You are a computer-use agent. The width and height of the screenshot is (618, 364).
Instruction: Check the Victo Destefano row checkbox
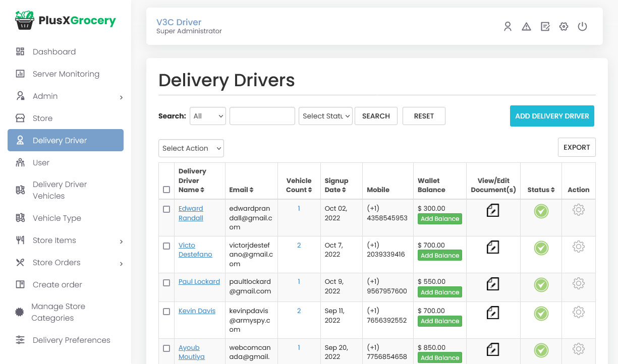pos(166,246)
